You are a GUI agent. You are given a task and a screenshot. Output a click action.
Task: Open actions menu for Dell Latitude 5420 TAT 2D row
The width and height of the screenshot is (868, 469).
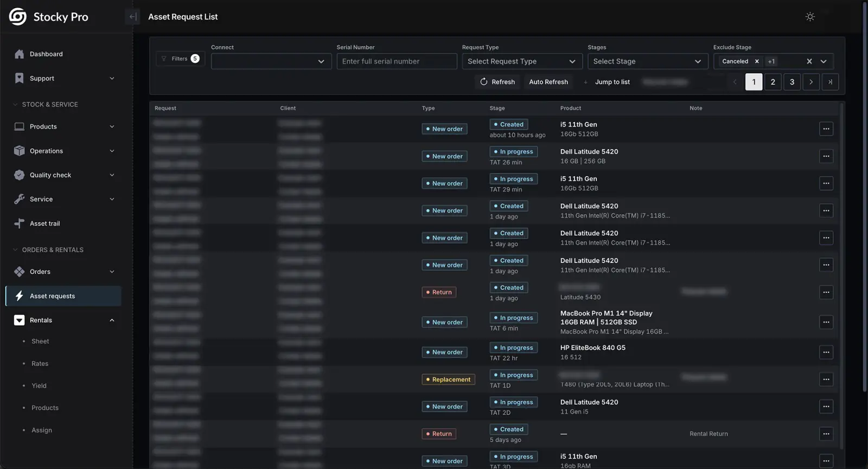[826, 407]
